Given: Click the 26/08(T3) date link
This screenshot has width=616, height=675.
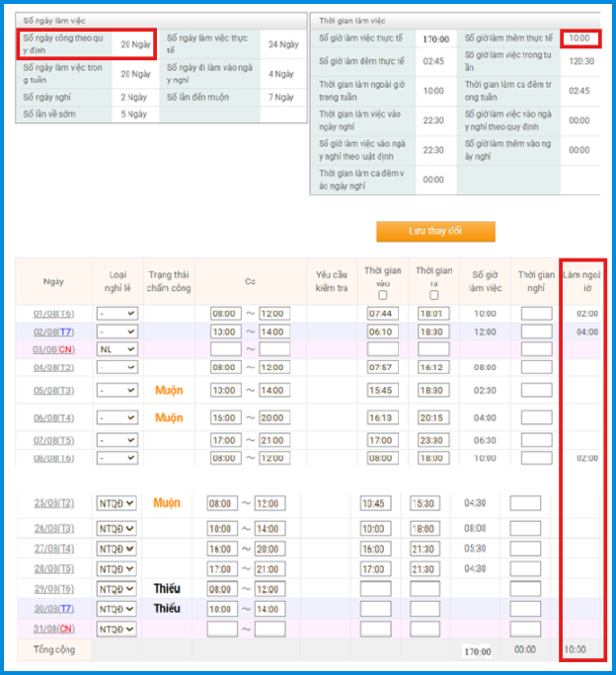Looking at the screenshot, I should tap(54, 528).
